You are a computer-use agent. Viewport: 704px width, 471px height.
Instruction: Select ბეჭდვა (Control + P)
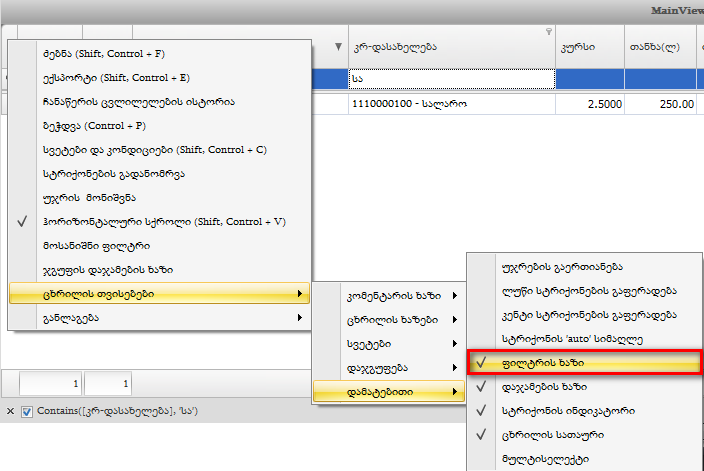click(94, 125)
